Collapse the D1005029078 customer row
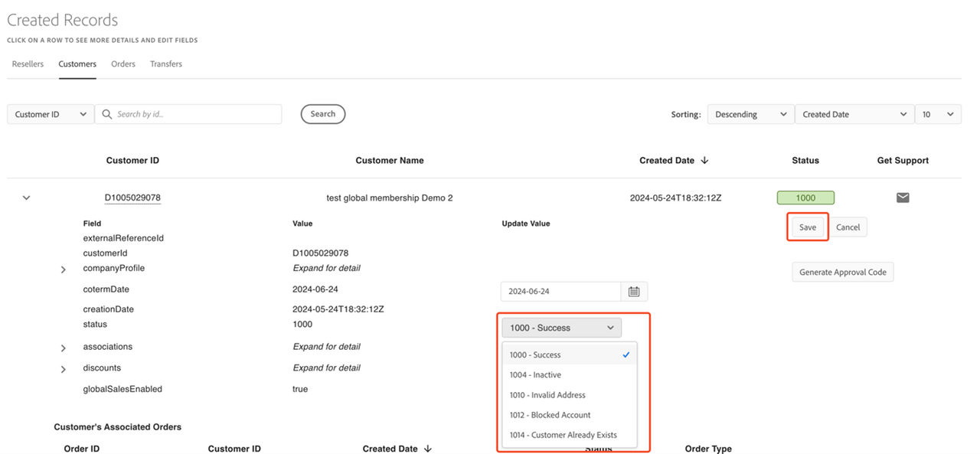This screenshot has width=980, height=454. (26, 198)
